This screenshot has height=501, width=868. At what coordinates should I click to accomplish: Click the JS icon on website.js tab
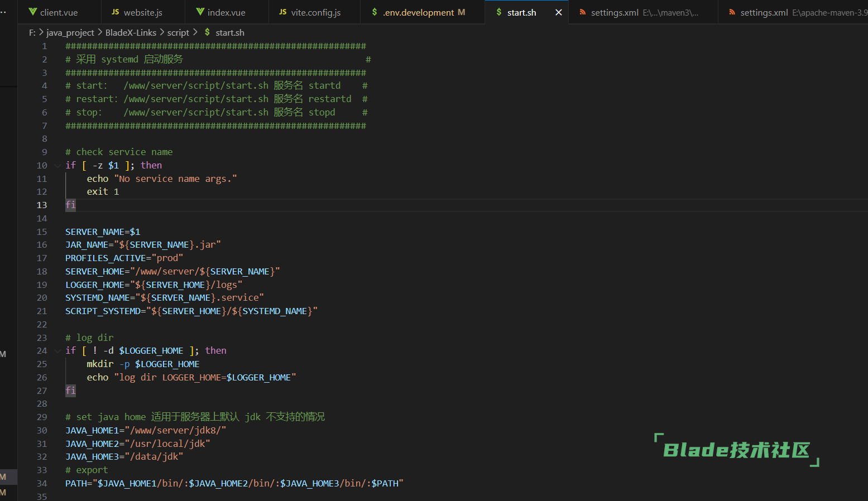[x=116, y=12]
